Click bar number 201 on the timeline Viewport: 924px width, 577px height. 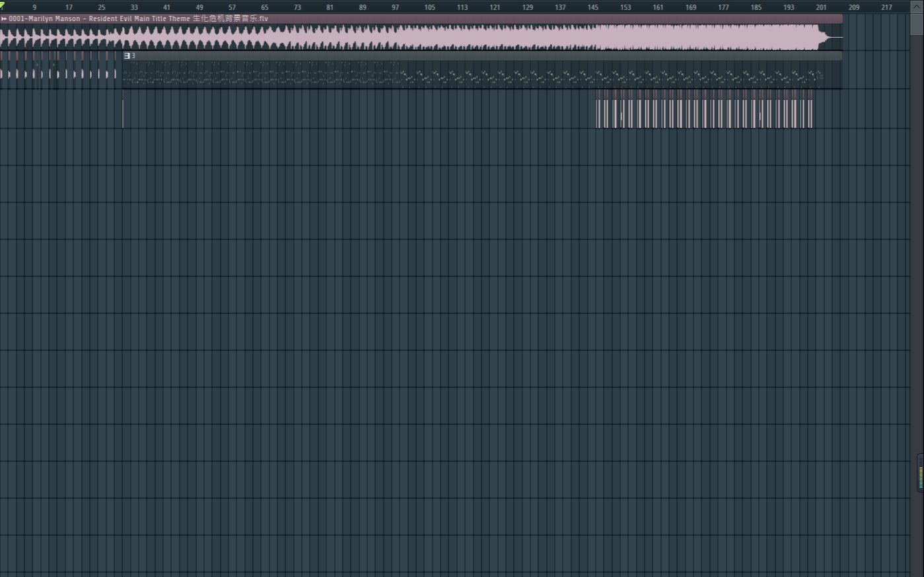[821, 7]
